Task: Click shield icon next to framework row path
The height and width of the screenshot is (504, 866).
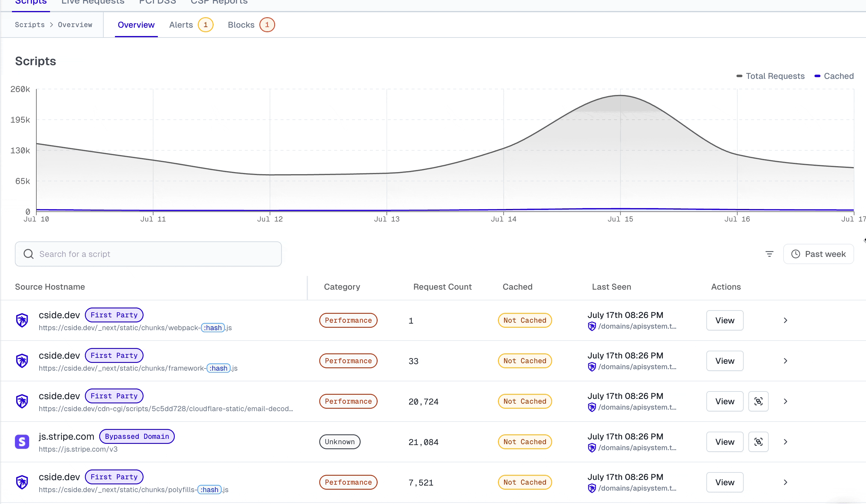Action: [591, 367]
